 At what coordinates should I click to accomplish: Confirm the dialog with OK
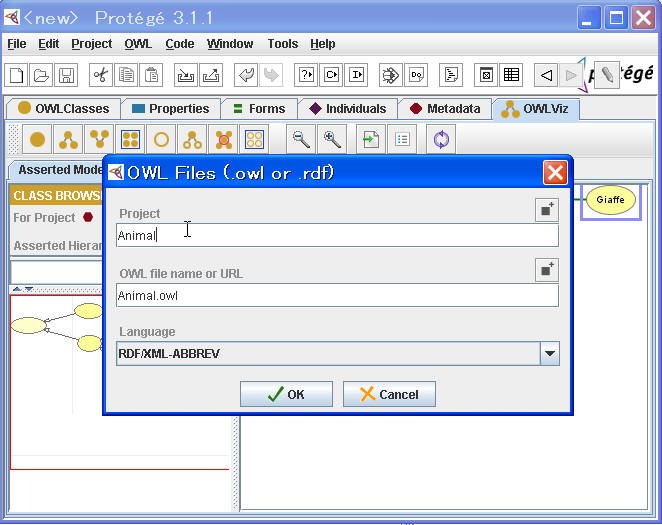point(286,394)
